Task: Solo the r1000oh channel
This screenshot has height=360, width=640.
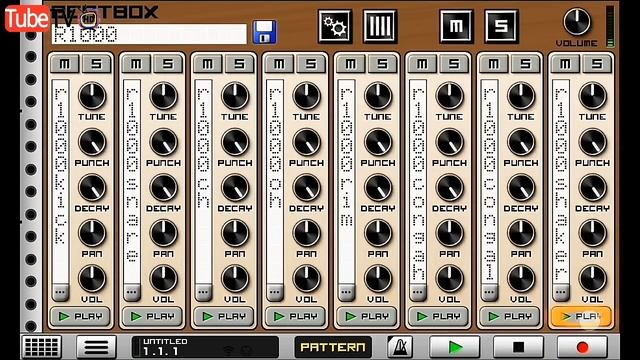Action: coord(311,64)
